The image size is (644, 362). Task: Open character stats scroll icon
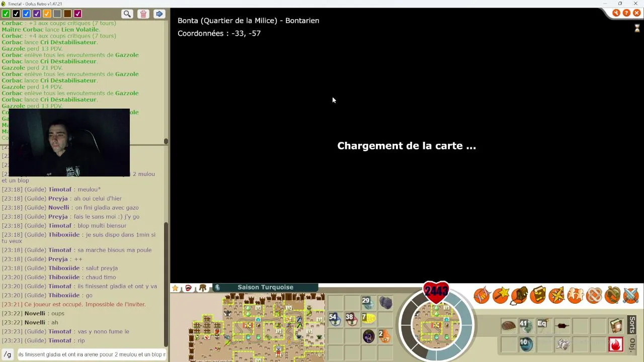pos(481,296)
